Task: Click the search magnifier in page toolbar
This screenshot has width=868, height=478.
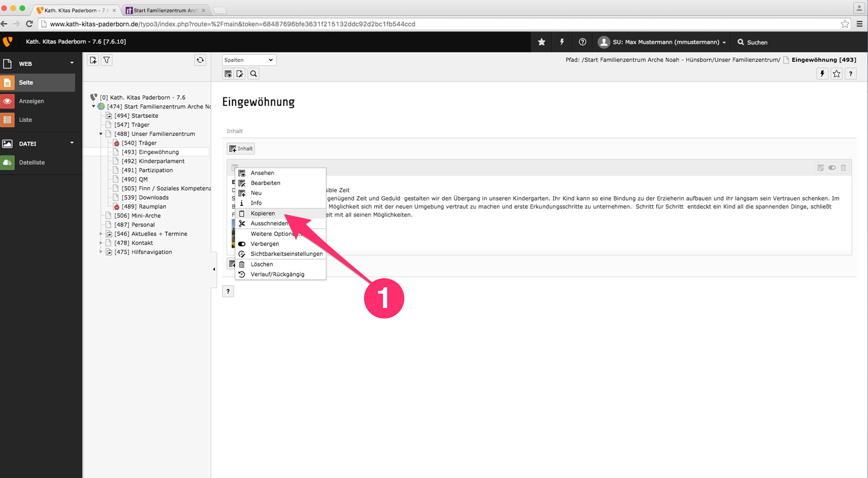Action: (x=253, y=74)
